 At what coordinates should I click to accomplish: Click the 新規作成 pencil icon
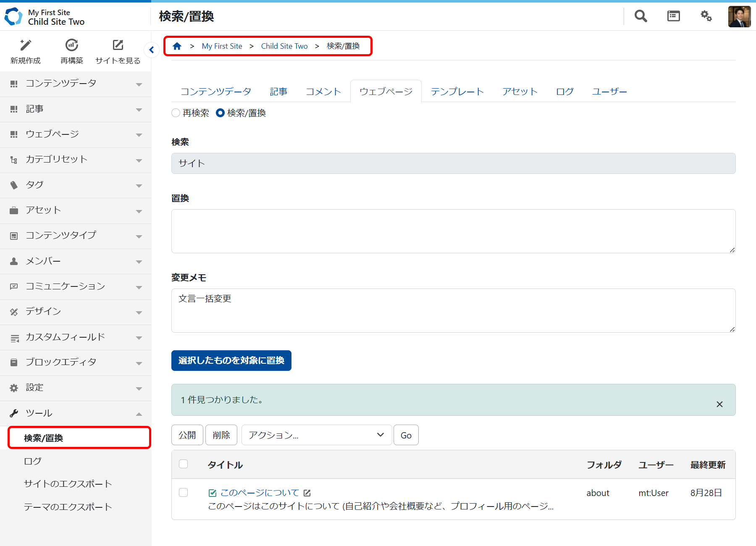pyautogui.click(x=26, y=45)
